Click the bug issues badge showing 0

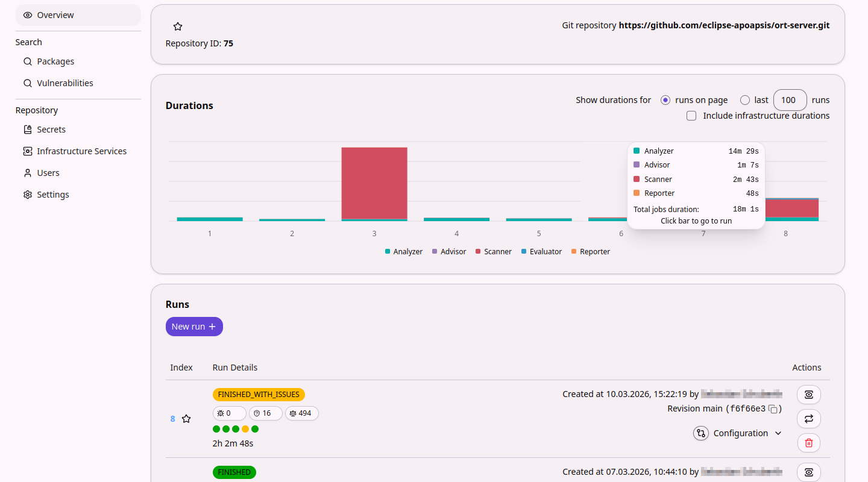click(229, 413)
